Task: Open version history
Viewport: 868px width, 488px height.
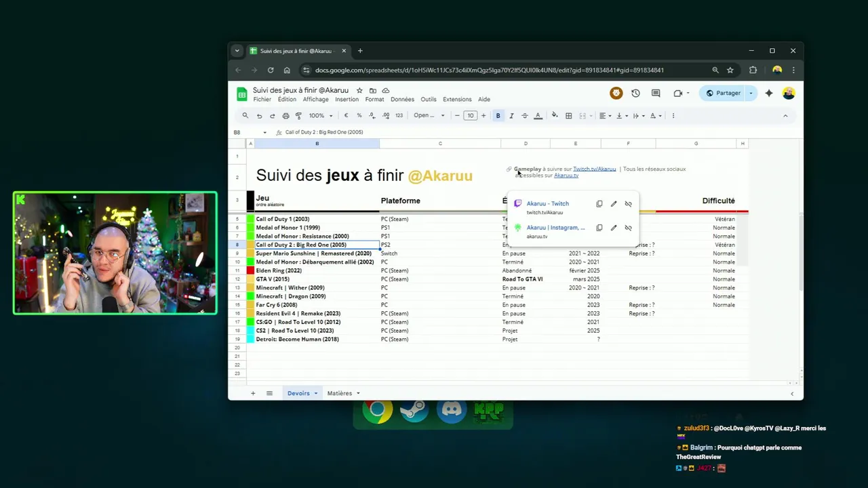Action: [x=635, y=94]
